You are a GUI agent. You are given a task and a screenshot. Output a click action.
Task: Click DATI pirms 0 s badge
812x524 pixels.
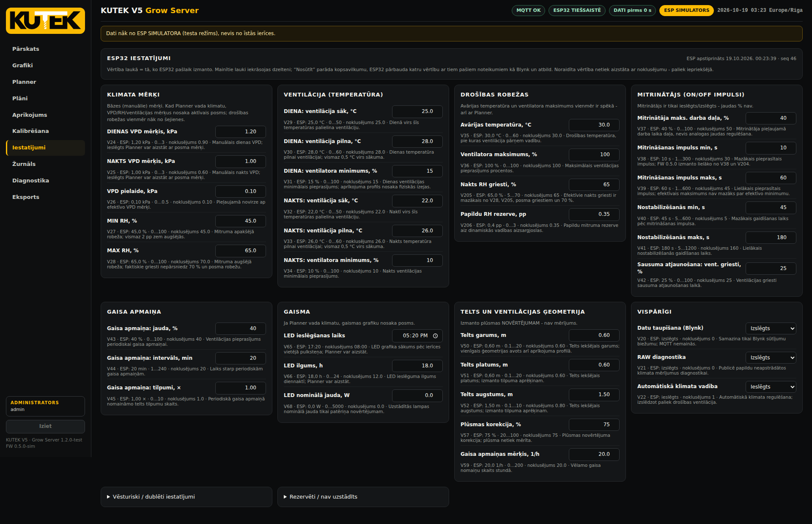point(632,10)
